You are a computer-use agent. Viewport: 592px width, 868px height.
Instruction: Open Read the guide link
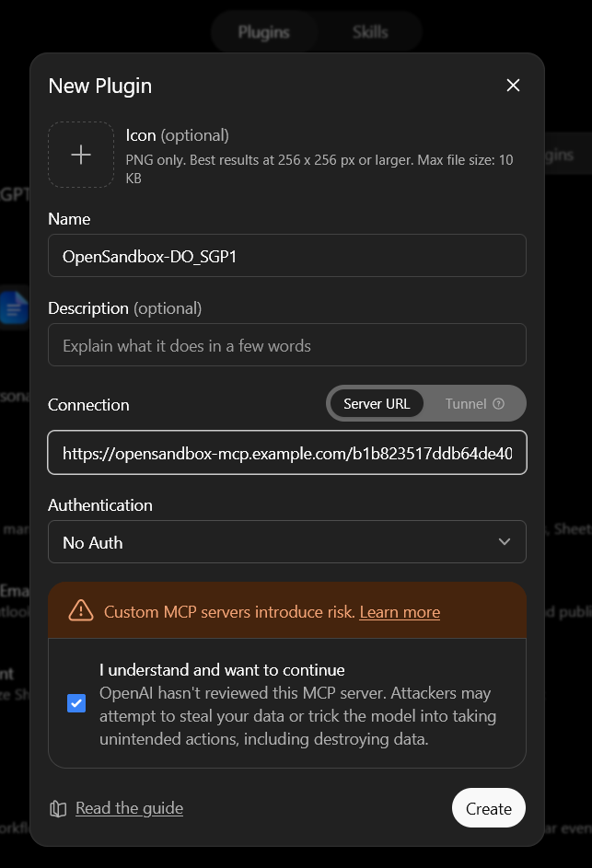pyautogui.click(x=129, y=808)
